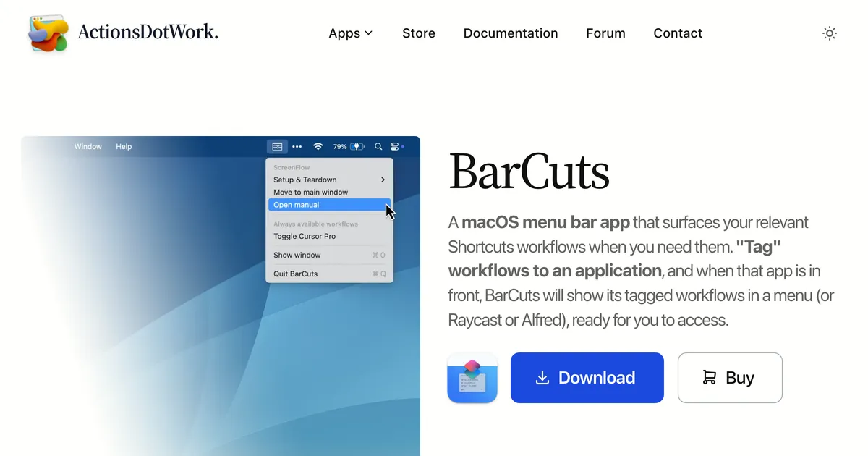
Task: Select Show window menu entry
Action: pyautogui.click(x=330, y=255)
